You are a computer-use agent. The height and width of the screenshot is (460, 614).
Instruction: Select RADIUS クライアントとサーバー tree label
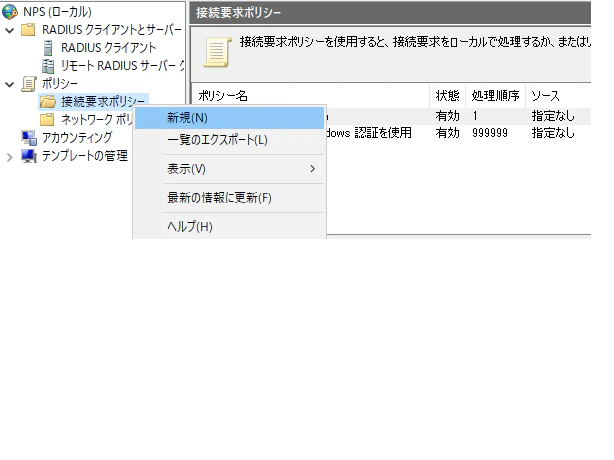112,30
